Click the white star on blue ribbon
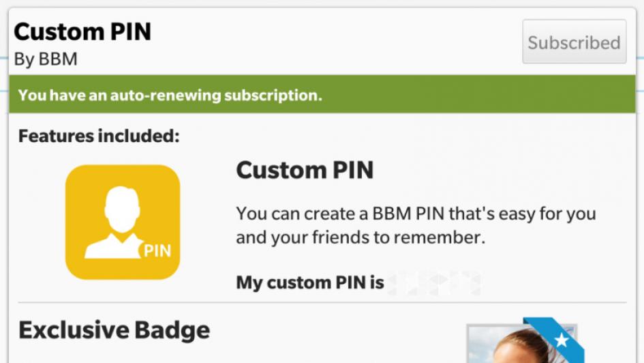The height and width of the screenshot is (363, 644). click(561, 340)
